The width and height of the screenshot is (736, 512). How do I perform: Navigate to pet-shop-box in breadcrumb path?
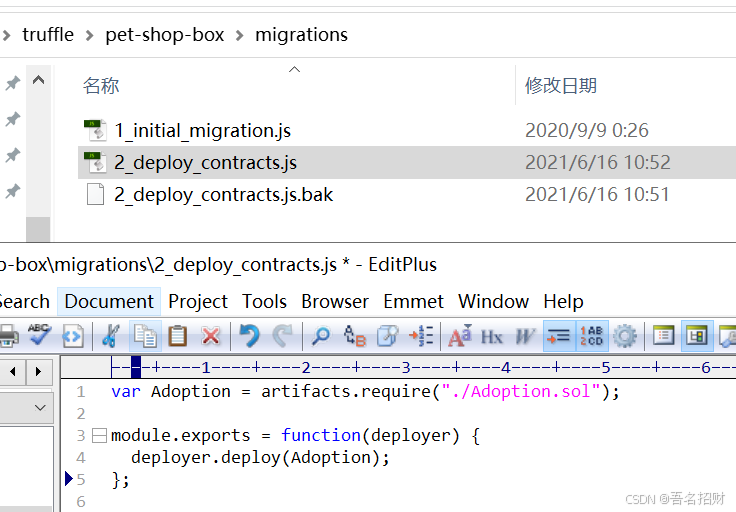tap(163, 35)
